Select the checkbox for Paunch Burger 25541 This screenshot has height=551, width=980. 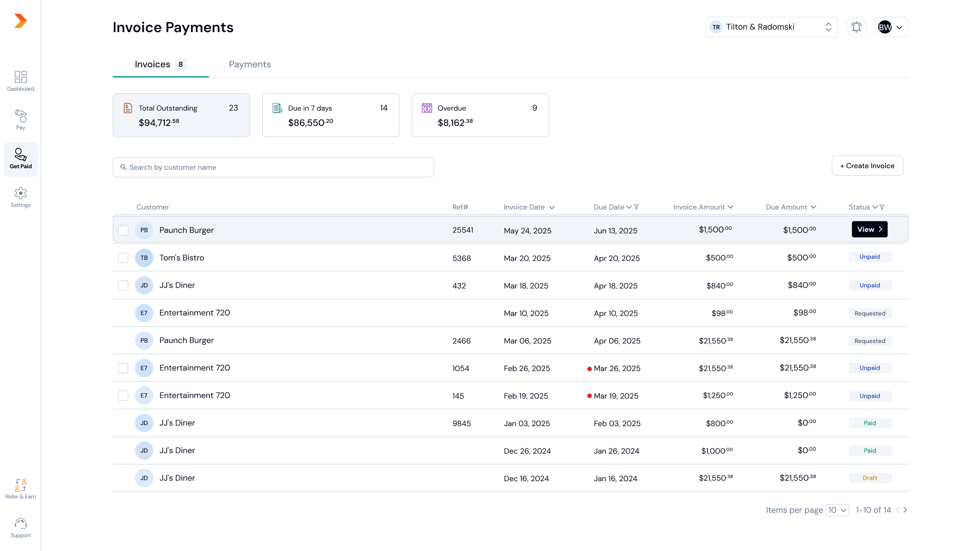123,230
